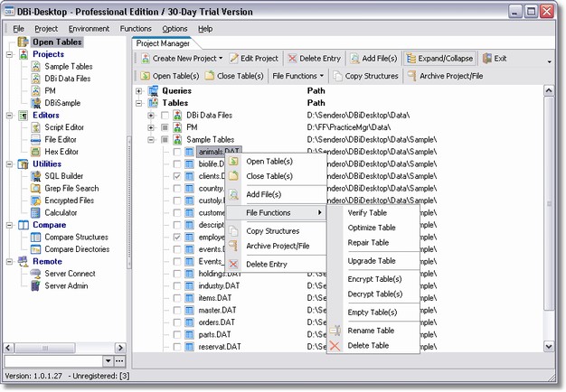
Task: Click the File Editor icon
Action: (x=35, y=140)
